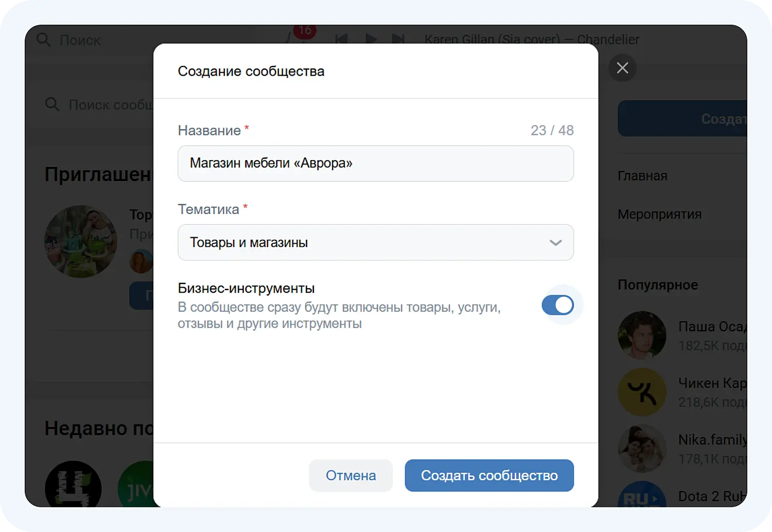
Task: Close the community creation dialog
Action: pos(622,68)
